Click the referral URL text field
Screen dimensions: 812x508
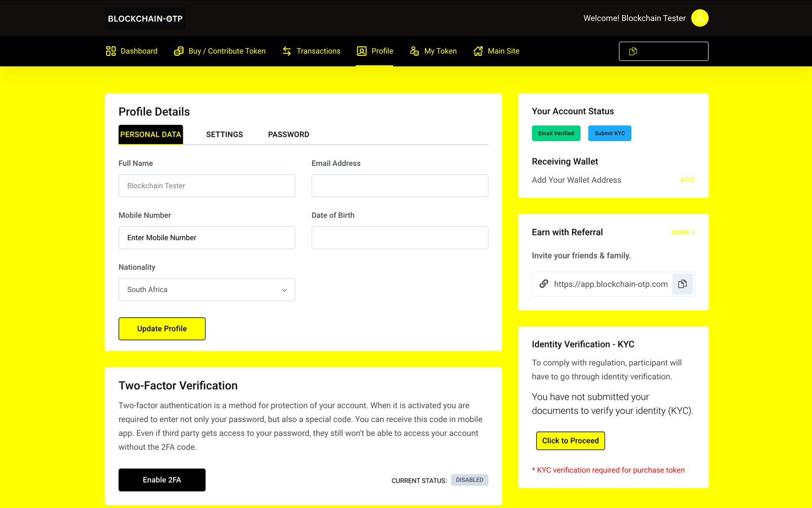tap(611, 284)
